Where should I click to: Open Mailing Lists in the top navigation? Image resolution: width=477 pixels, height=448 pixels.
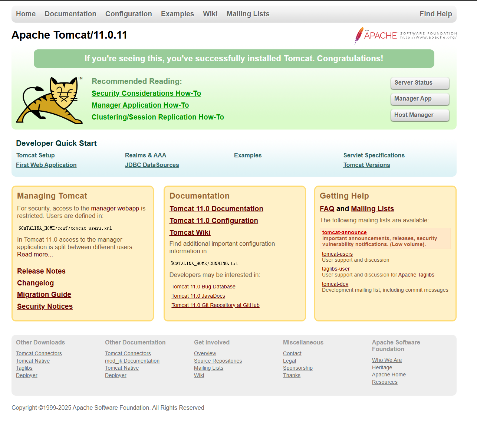click(x=248, y=14)
